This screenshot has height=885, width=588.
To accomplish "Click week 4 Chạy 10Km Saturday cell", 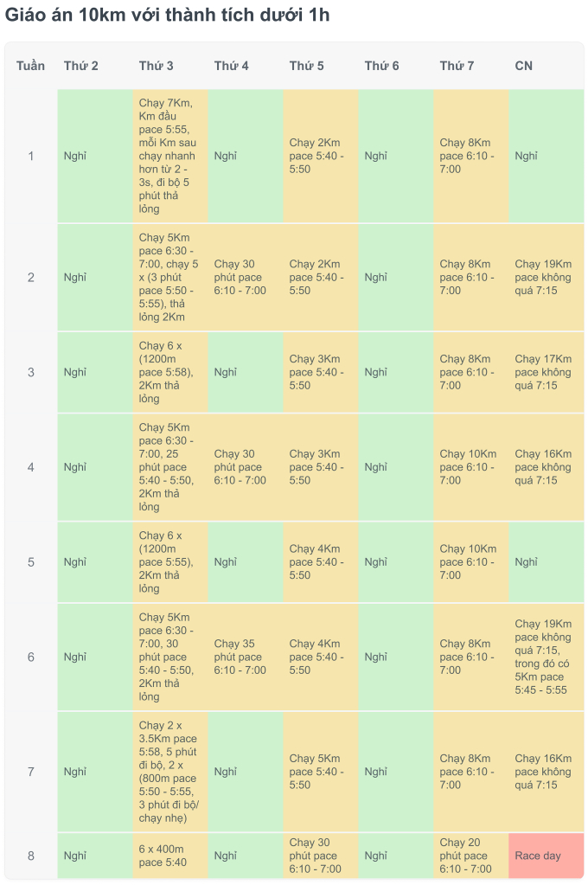I will coord(470,467).
